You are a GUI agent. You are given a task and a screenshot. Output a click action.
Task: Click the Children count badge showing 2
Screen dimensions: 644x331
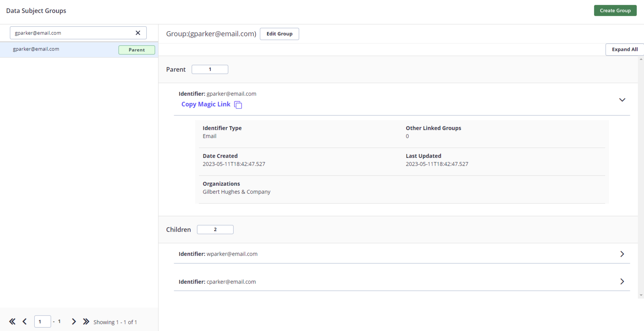(215, 229)
